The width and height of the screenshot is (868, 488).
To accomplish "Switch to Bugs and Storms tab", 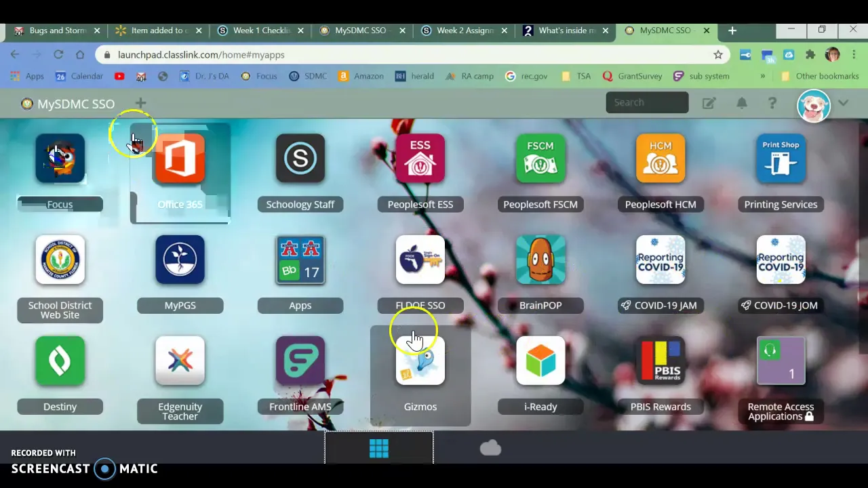I will 57,30.
